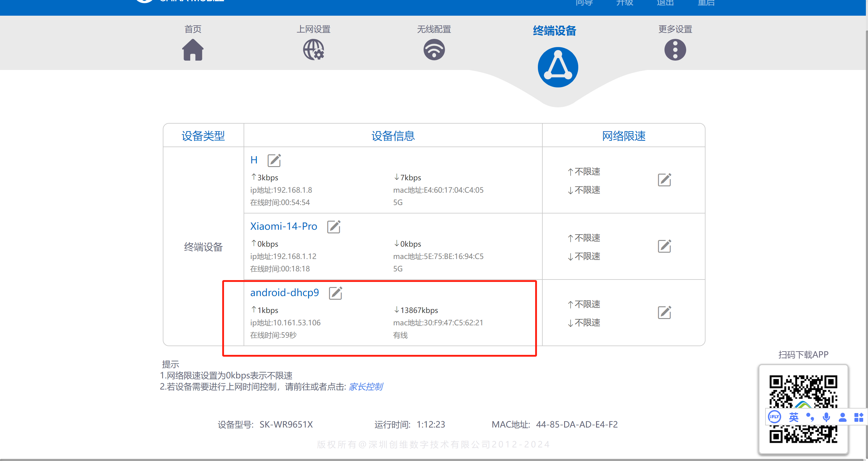
Task: Open 家长控制 link
Action: point(366,387)
